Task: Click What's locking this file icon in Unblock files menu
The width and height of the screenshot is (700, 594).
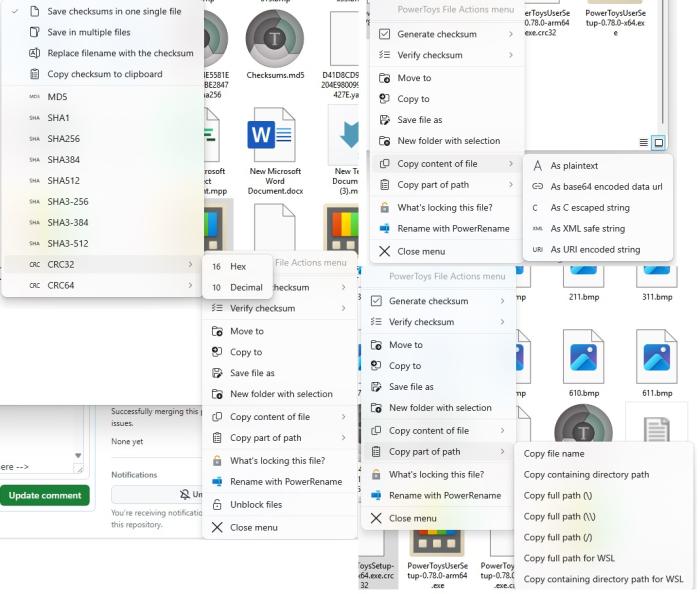Action: click(x=217, y=461)
